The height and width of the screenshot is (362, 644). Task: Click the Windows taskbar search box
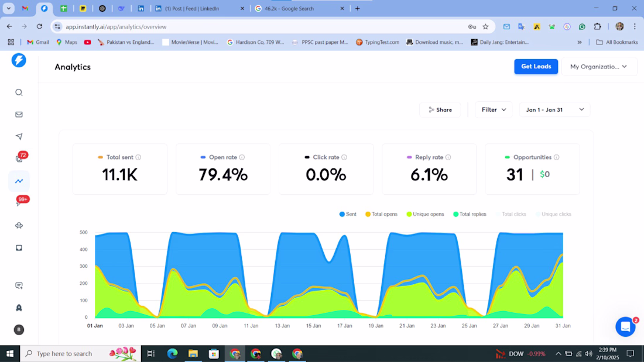tap(81, 354)
